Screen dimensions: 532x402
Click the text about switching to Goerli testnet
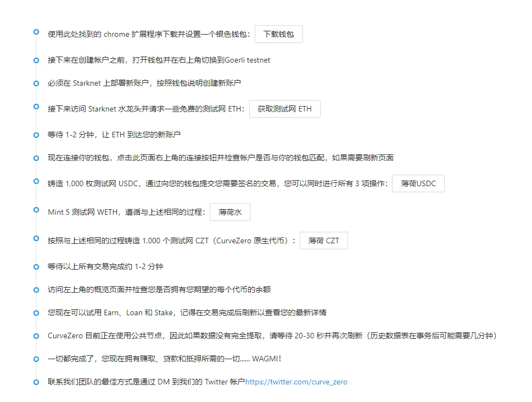[159, 60]
